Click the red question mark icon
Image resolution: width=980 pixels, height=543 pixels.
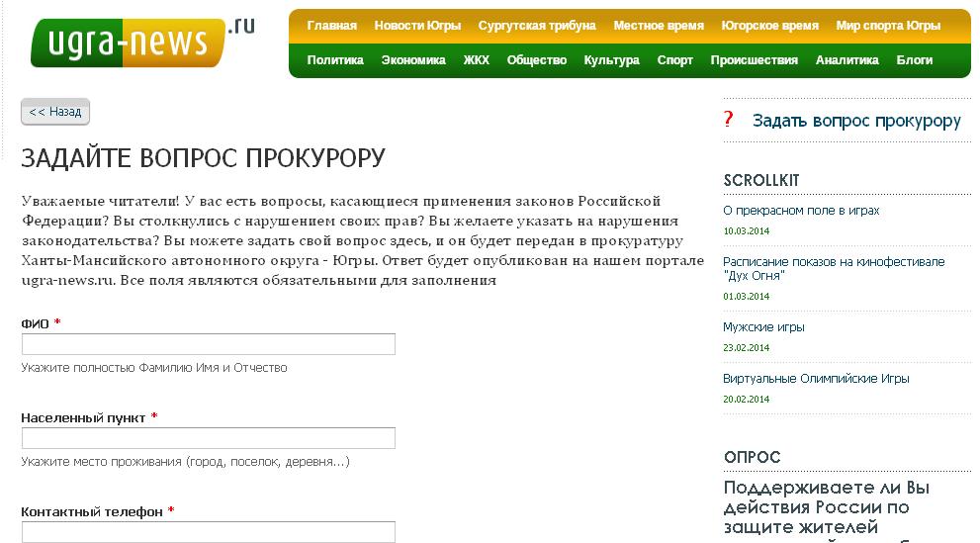click(729, 120)
